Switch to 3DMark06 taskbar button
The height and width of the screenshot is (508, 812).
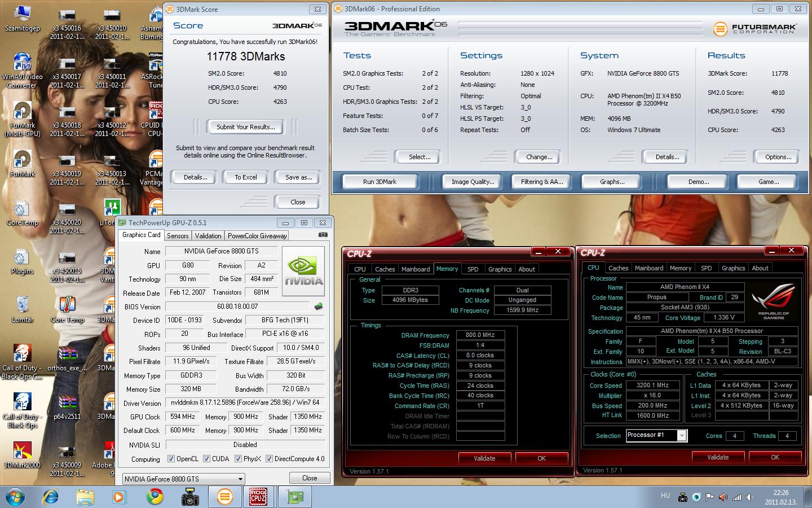click(224, 497)
